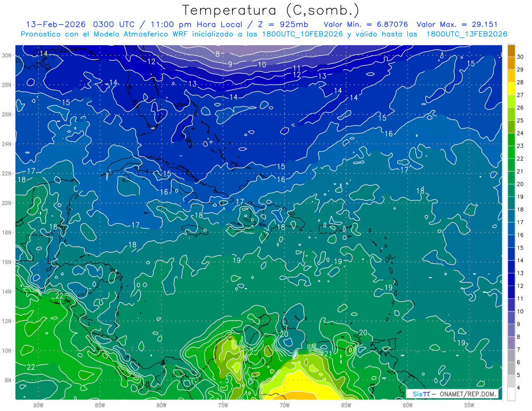Select the '16N' latitude axis label
Screen dimensions: 532x411
7,262
